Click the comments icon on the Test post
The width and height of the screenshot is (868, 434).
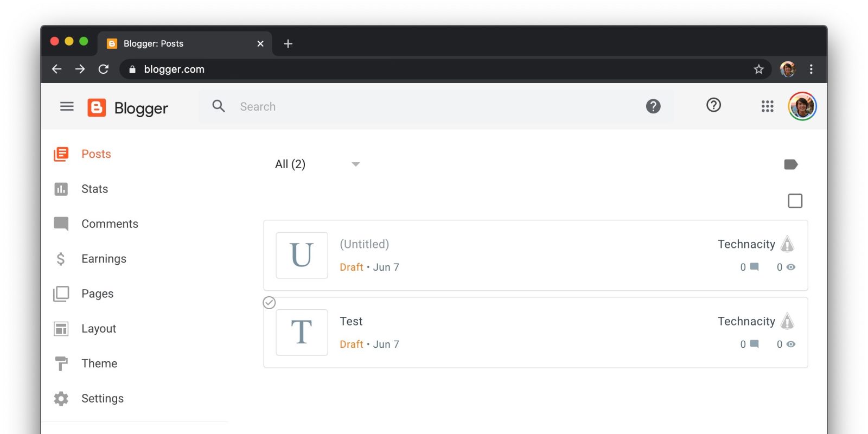pyautogui.click(x=754, y=344)
